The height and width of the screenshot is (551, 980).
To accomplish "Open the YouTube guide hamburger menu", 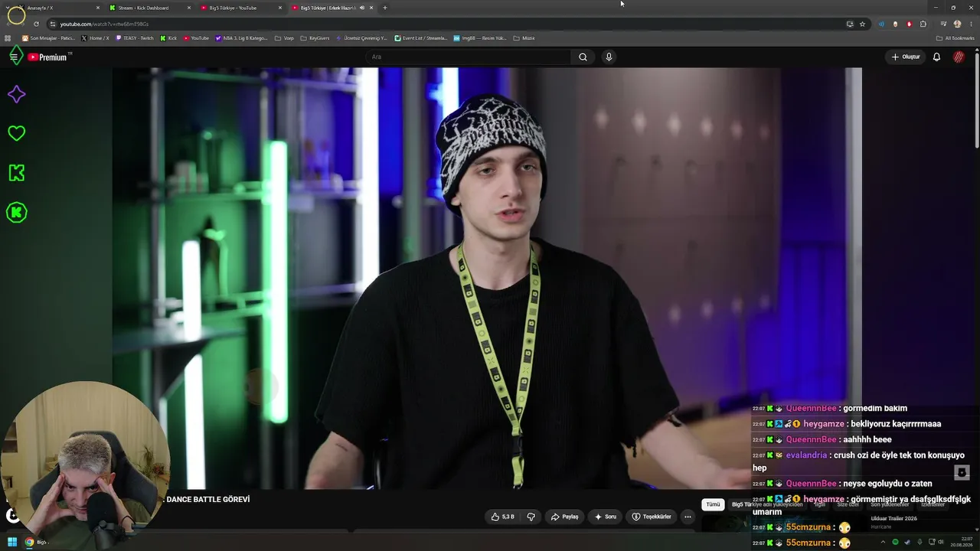I will pyautogui.click(x=14, y=57).
